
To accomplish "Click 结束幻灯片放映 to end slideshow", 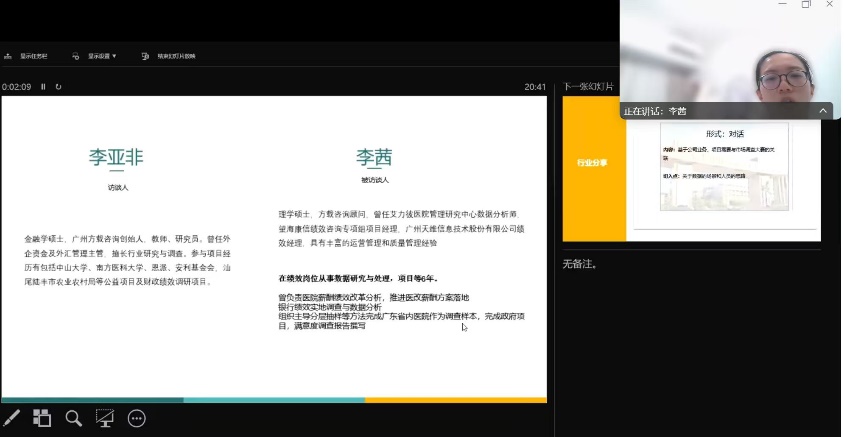I will point(170,56).
